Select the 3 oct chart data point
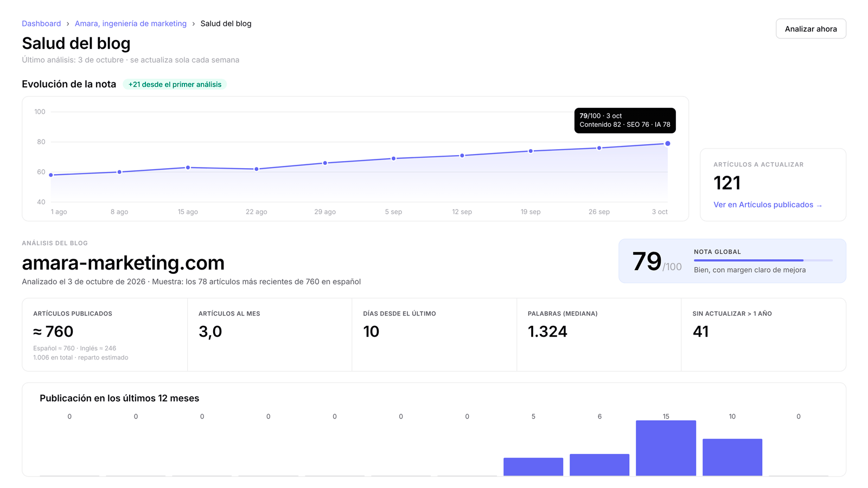The width and height of the screenshot is (868, 488). tap(667, 144)
